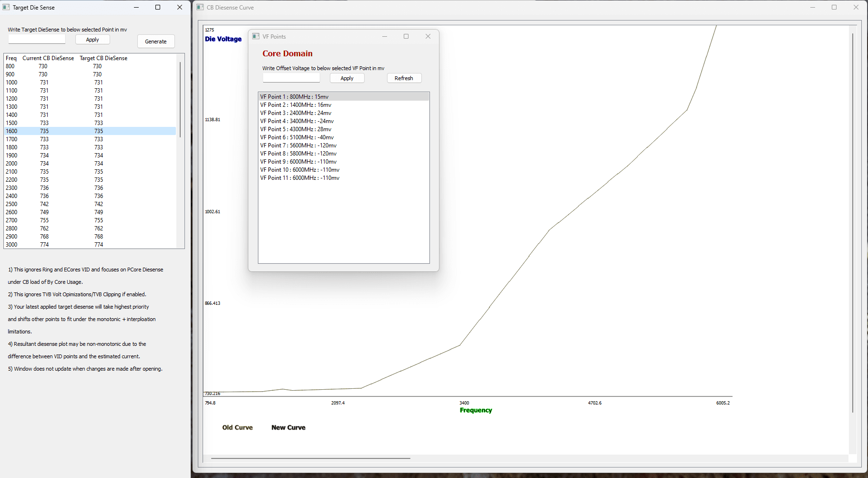Select the 1100 frequency row
The width and height of the screenshot is (868, 478).
pos(90,91)
